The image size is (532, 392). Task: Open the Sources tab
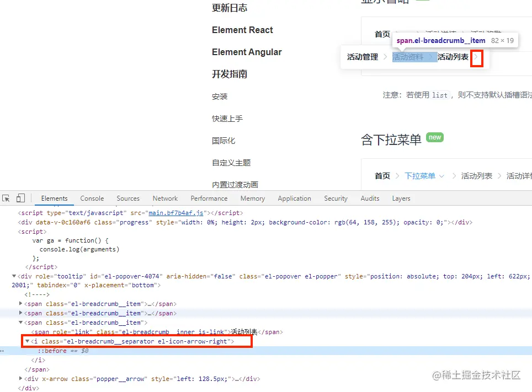pyautogui.click(x=128, y=198)
